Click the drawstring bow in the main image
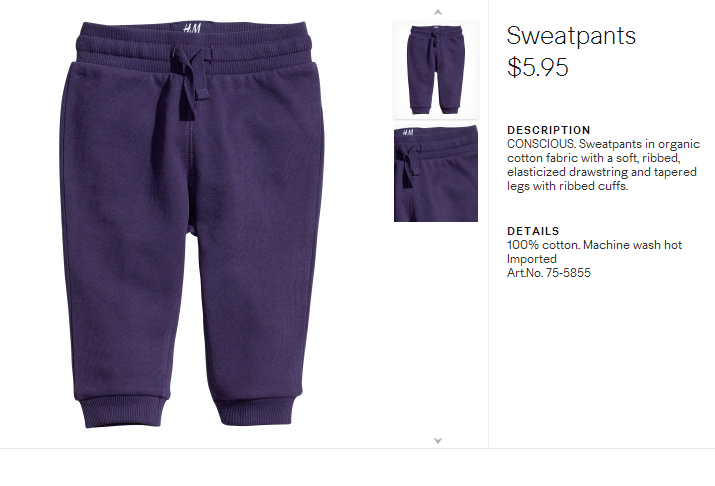Screen dimensions: 715x486 click(x=190, y=82)
